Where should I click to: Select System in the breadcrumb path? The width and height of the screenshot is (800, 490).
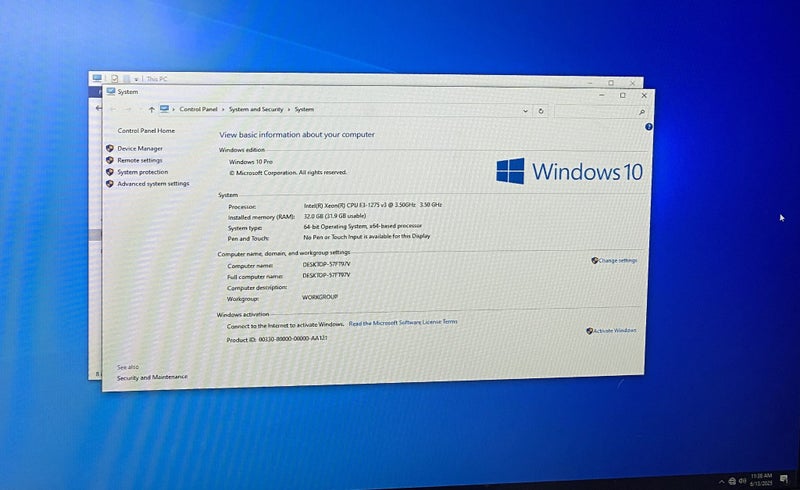(304, 109)
